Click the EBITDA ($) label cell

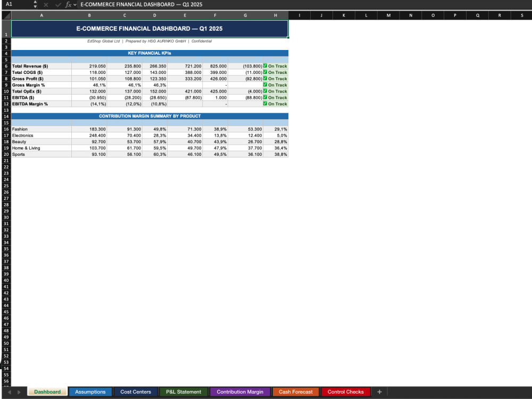click(x=41, y=98)
